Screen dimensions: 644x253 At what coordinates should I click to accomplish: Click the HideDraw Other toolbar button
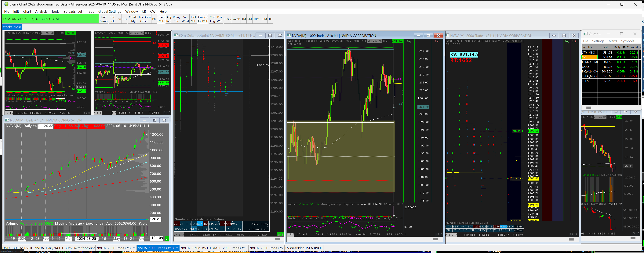[x=144, y=19]
